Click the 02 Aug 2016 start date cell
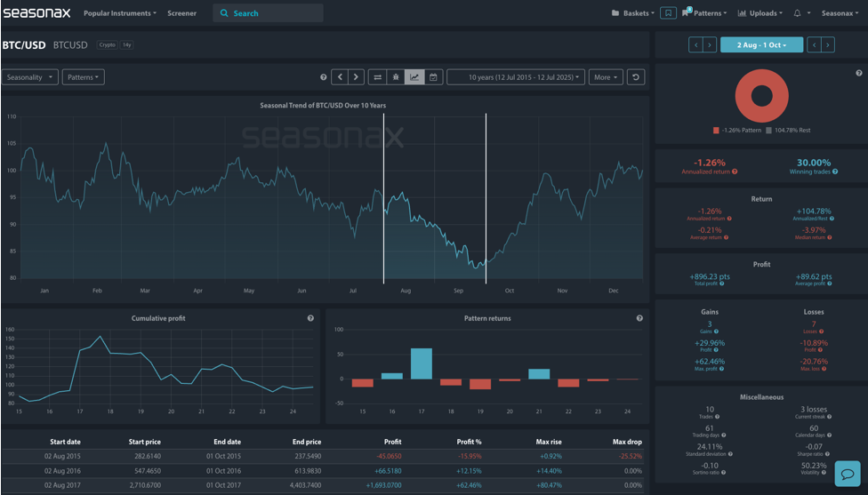 click(62, 471)
